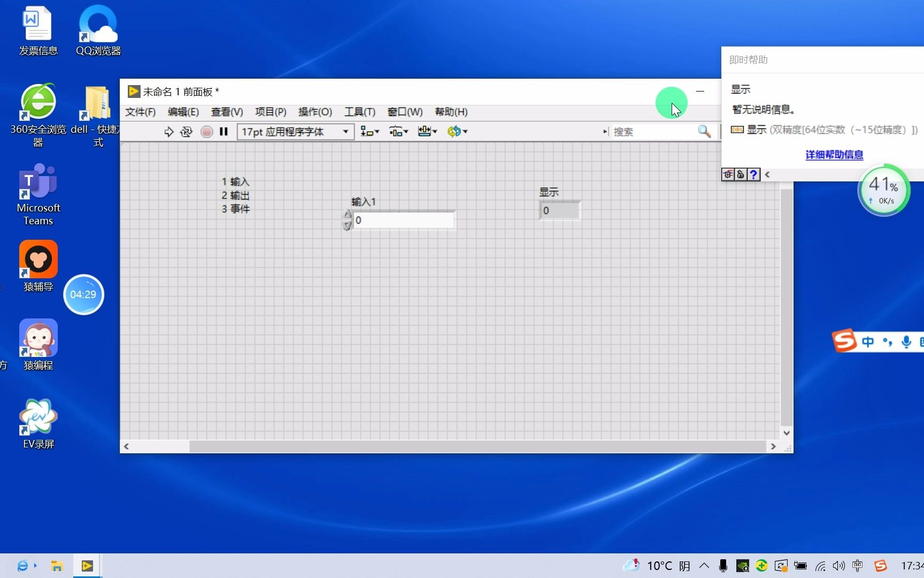Open the 17pt 应用程序字体 font dropdown

[345, 132]
